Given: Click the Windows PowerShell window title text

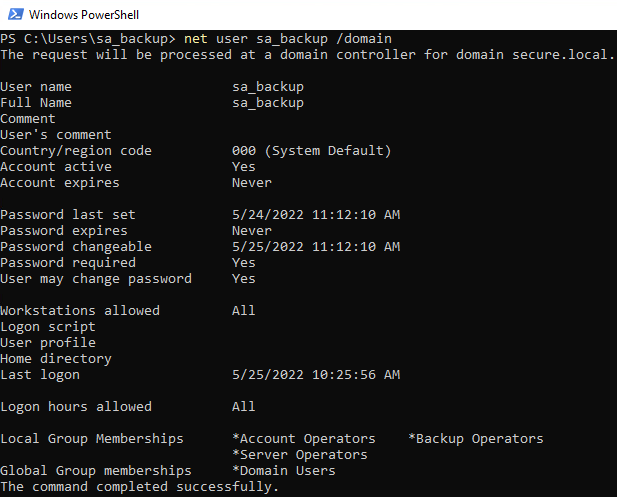Looking at the screenshot, I should (84, 15).
